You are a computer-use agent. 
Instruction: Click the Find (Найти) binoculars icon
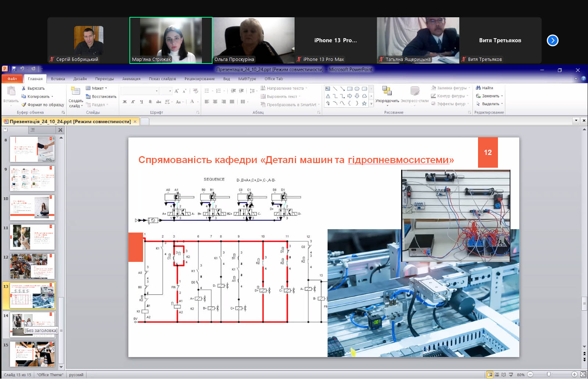point(478,88)
